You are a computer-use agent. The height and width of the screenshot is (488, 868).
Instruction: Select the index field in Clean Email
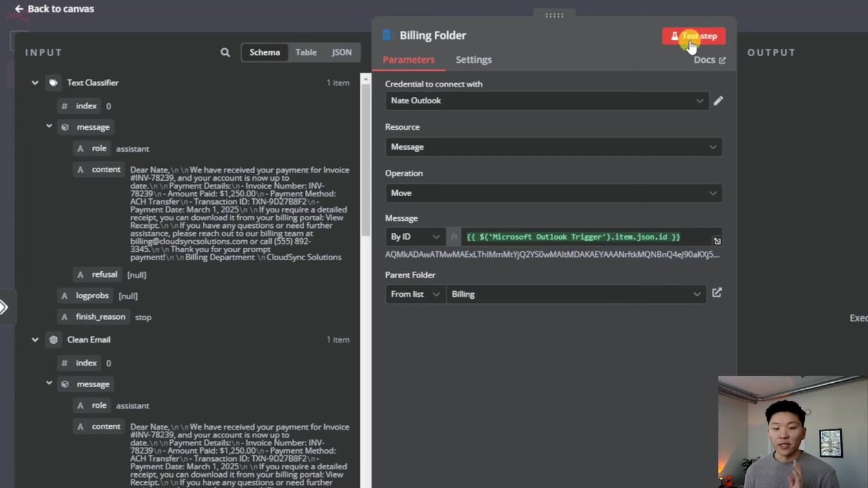79,363
